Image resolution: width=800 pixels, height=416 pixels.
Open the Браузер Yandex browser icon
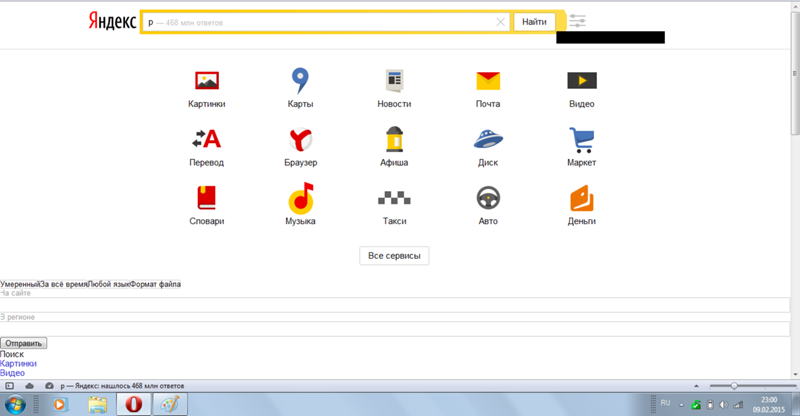(301, 139)
